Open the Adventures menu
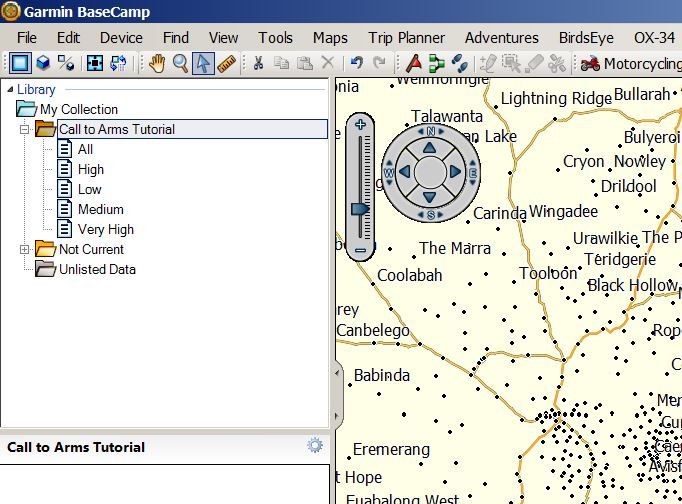Screen dimensions: 682x504 [x=501, y=38]
